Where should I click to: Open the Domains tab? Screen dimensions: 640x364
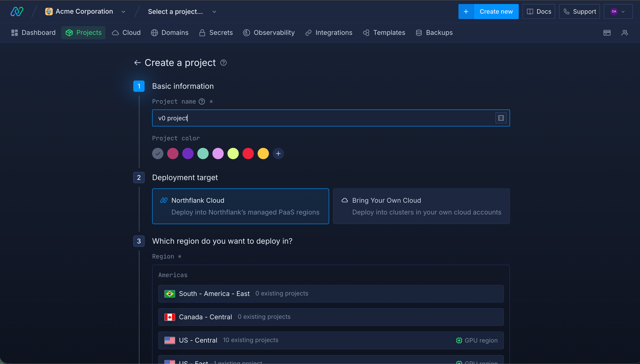170,33
